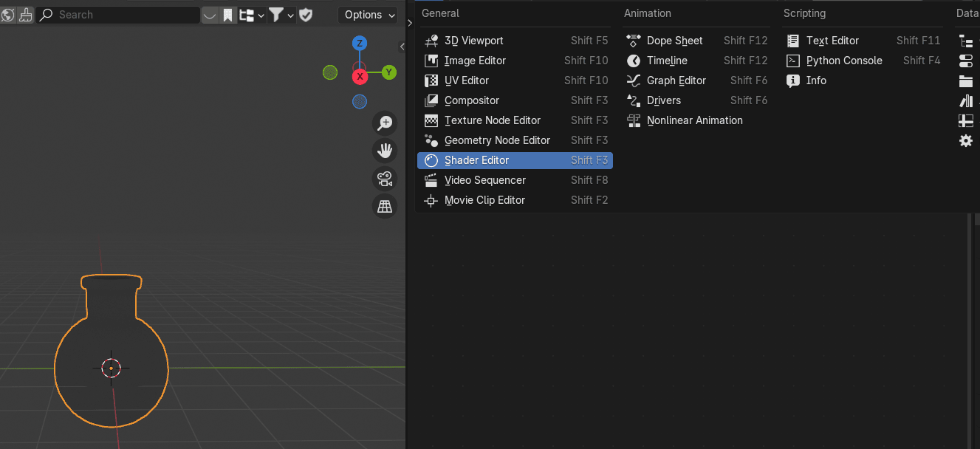
Task: Click the blue Z axis gizmo ball
Action: (x=360, y=44)
